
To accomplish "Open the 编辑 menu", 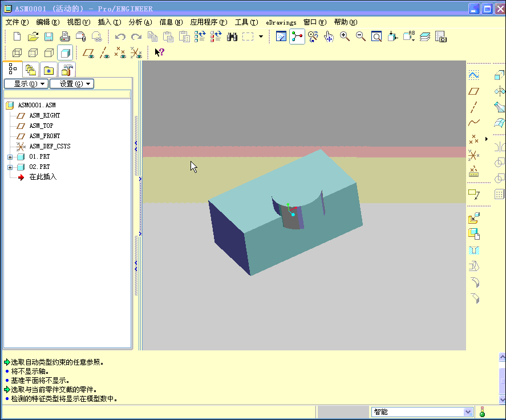I will (48, 22).
